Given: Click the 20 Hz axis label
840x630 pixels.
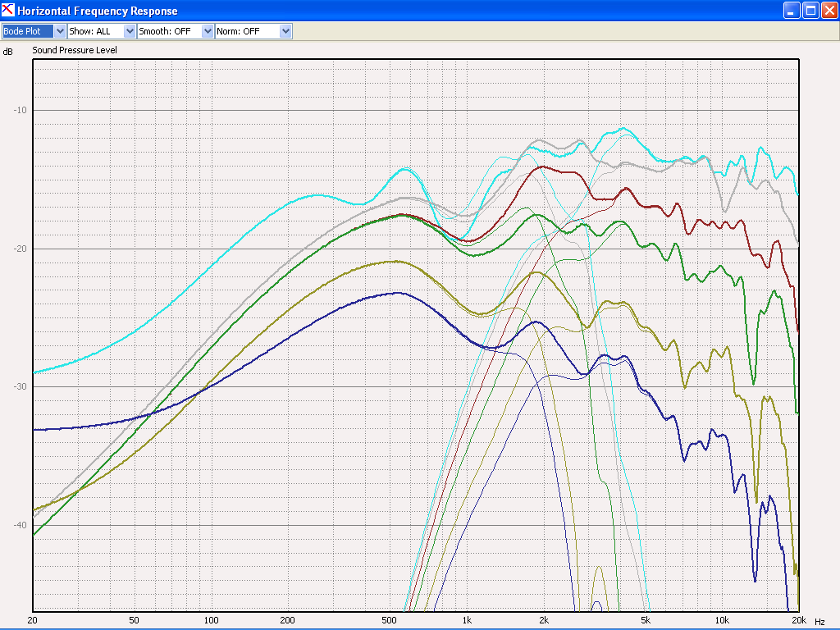Looking at the screenshot, I should pyautogui.click(x=32, y=620).
